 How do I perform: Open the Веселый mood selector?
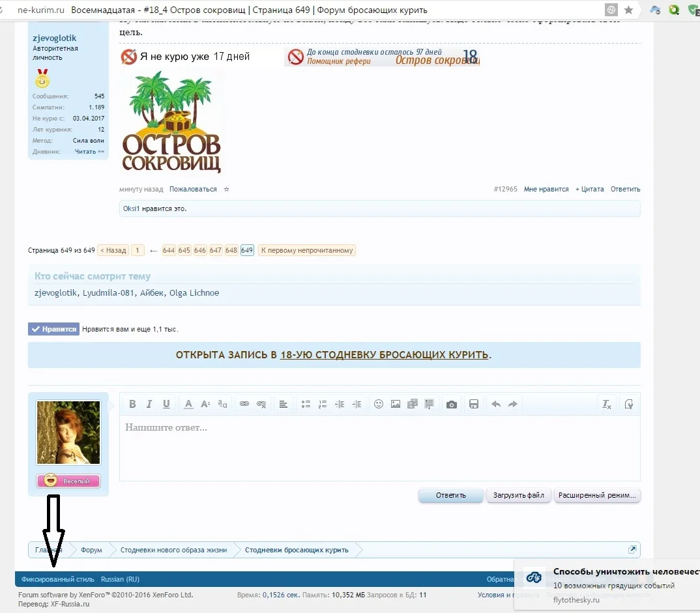click(68, 481)
